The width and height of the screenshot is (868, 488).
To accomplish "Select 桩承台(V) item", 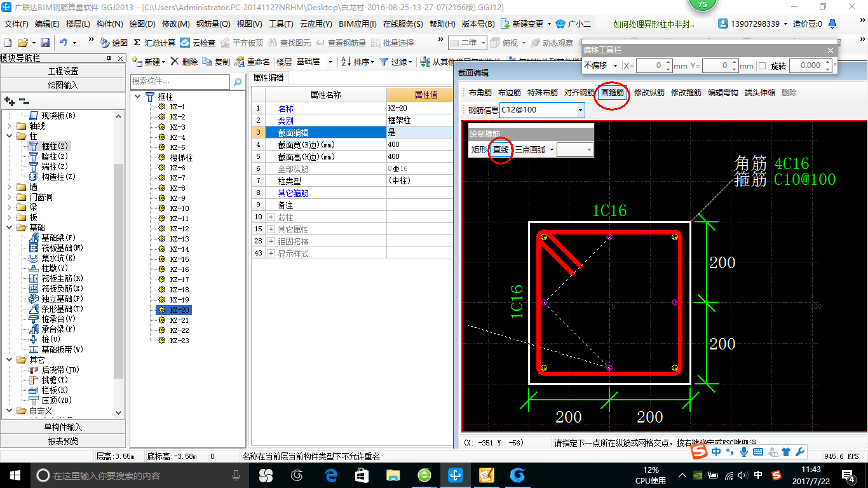I will pos(53,319).
